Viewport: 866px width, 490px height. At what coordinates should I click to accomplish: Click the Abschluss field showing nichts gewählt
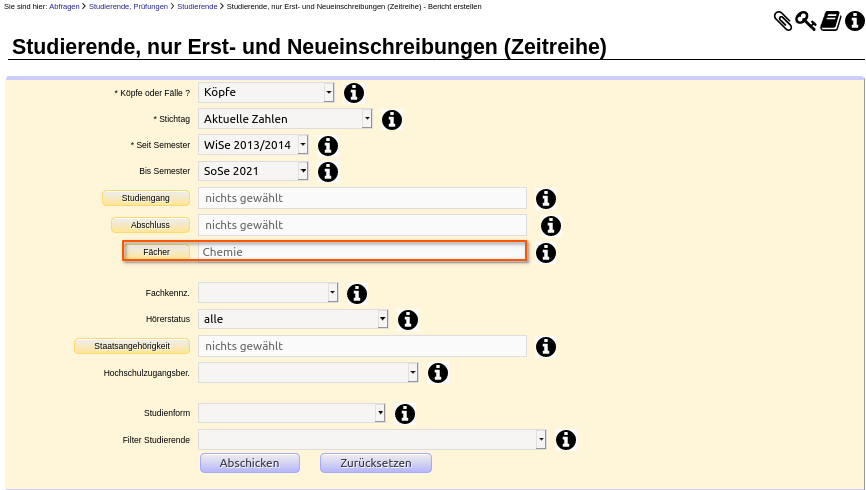(x=362, y=225)
